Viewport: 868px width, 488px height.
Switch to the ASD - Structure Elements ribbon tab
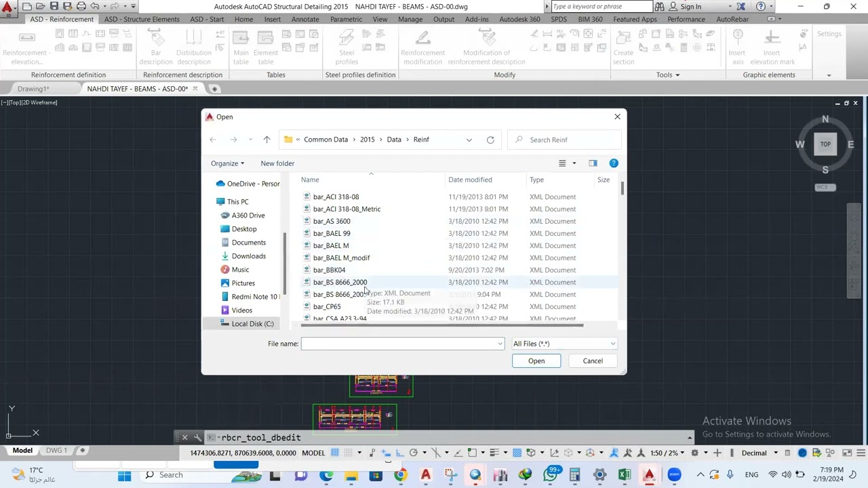(142, 19)
